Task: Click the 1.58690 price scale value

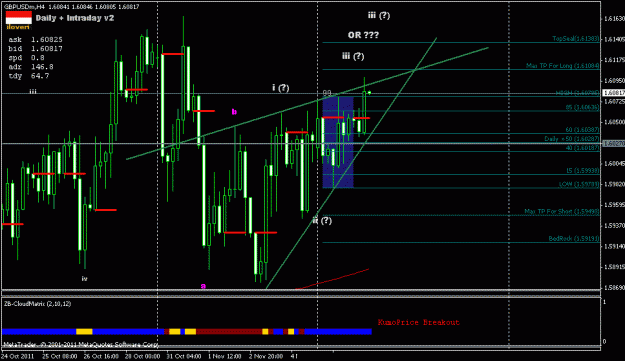Action: click(614, 287)
